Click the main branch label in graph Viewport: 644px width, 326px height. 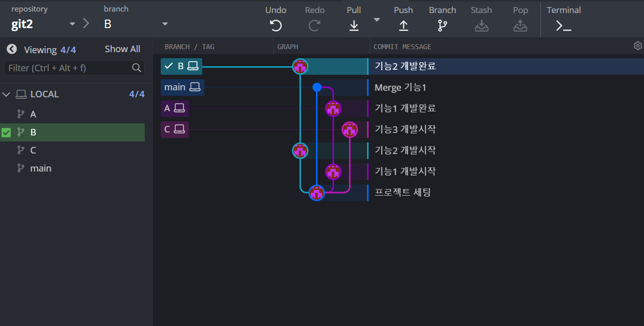(x=182, y=87)
